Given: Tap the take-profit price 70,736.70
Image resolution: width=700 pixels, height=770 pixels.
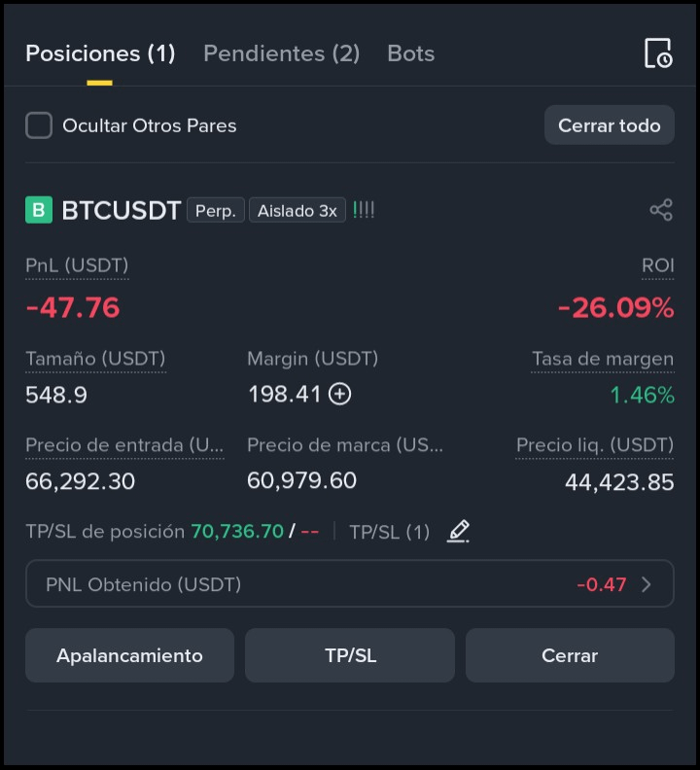Looking at the screenshot, I should pos(237,532).
